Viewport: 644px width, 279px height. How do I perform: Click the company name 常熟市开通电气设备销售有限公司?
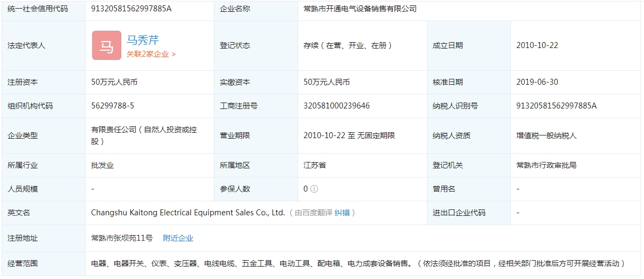coord(360,9)
